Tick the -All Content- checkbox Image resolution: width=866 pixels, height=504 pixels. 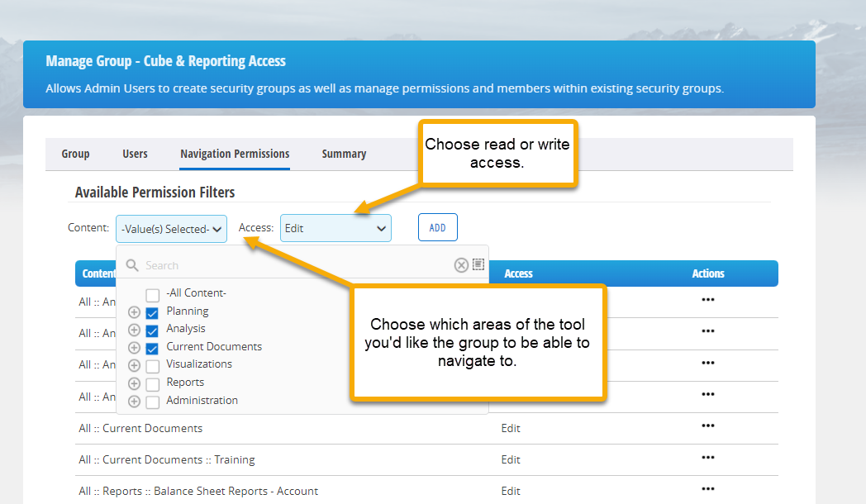pyautogui.click(x=152, y=295)
